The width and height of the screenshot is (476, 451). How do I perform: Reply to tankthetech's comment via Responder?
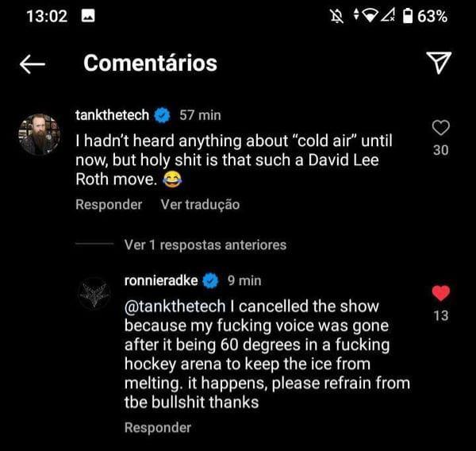tap(109, 205)
